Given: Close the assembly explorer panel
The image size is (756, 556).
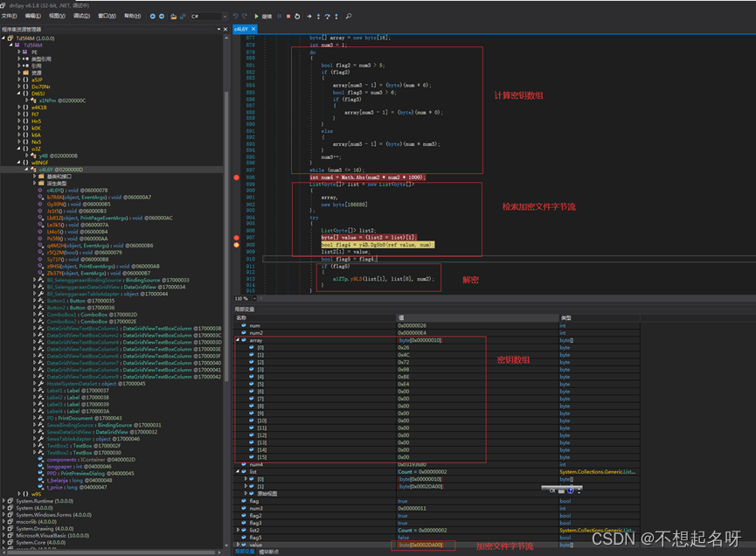Looking at the screenshot, I should tap(226, 29).
